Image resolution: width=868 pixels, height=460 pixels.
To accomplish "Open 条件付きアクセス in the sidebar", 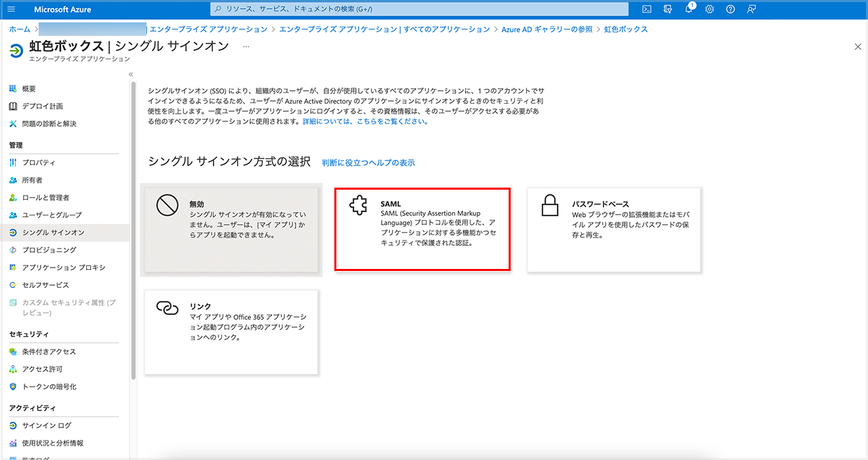I will click(x=49, y=352).
